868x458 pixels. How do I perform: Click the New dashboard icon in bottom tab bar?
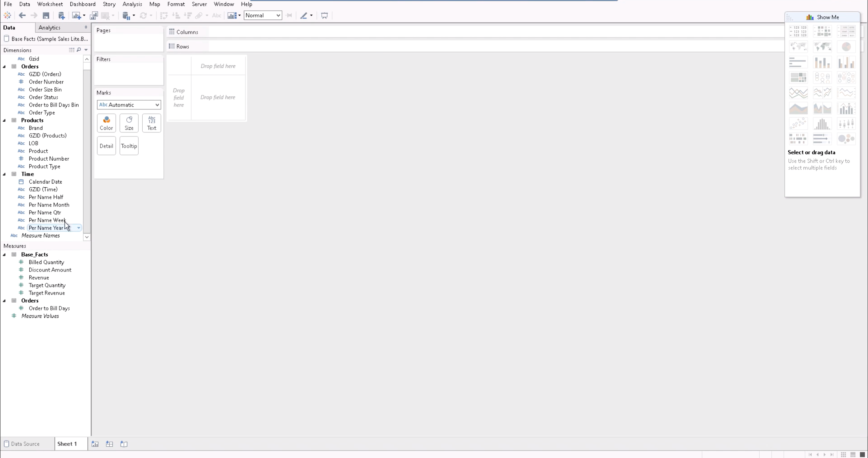coord(109,444)
